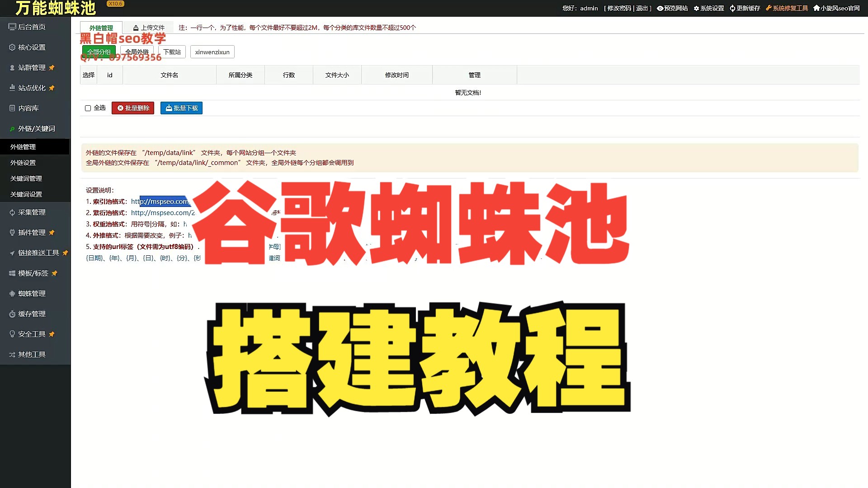Click the monitor icon beside 后台首页
Viewport: 868px width, 488px height.
(x=12, y=27)
